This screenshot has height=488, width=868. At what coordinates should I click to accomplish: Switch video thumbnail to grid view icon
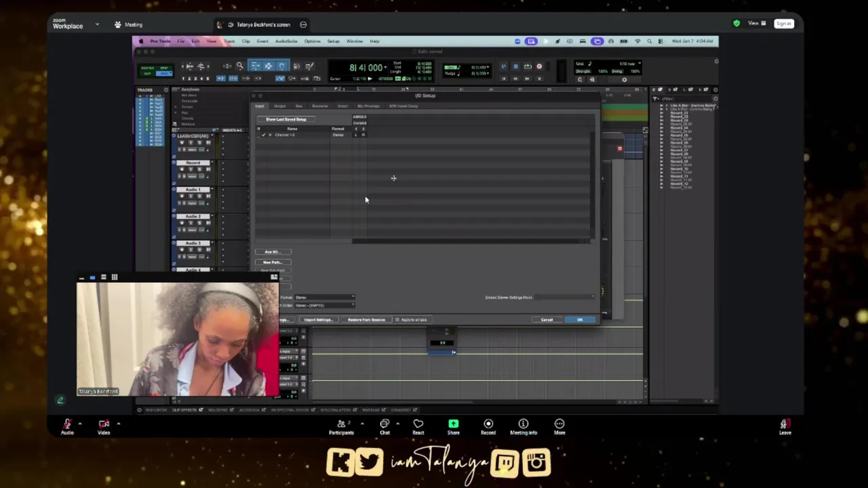point(115,277)
